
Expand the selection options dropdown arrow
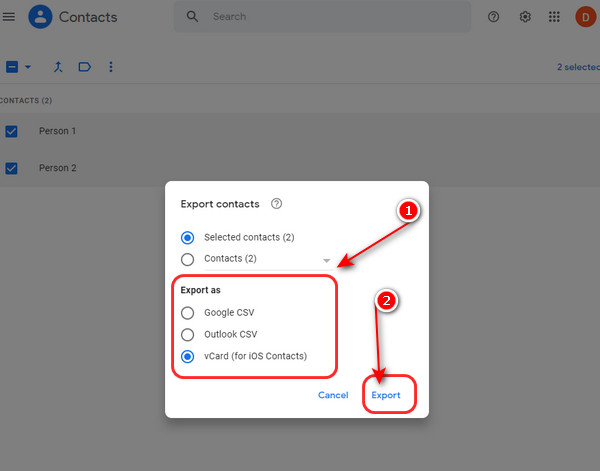click(28, 67)
